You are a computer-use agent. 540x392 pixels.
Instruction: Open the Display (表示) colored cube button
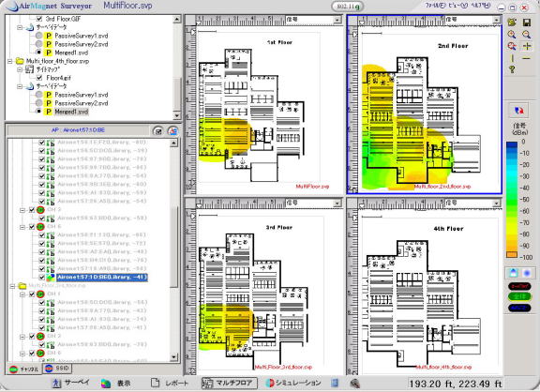(x=116, y=383)
